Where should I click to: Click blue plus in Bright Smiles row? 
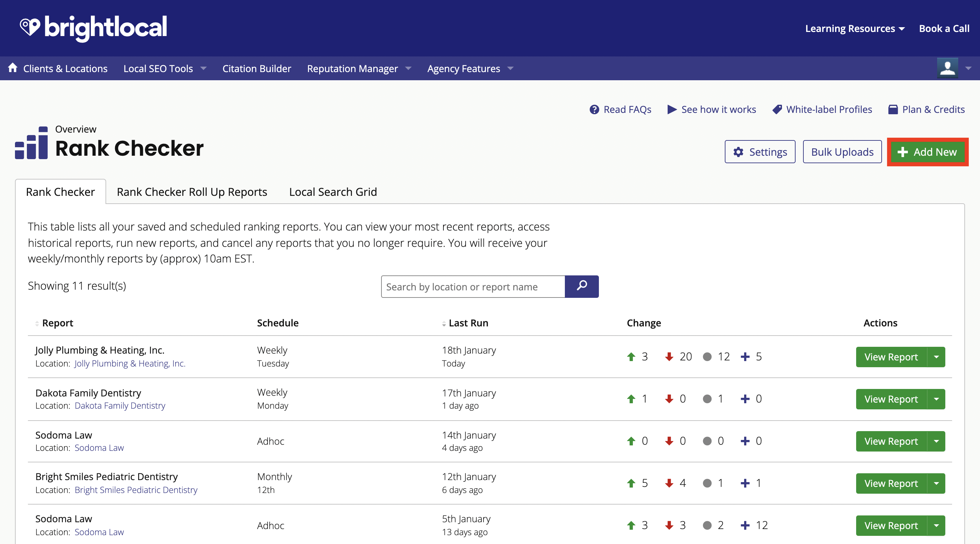745,483
